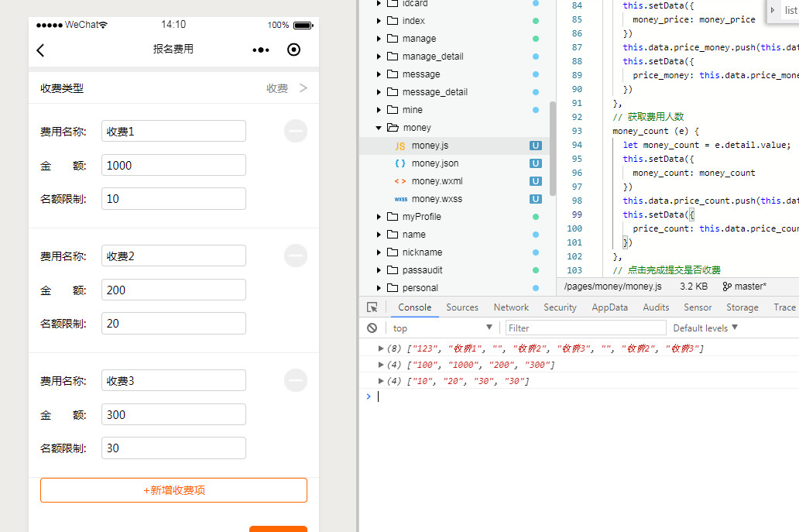Click the circular record icon in the simulator header
Image resolution: width=799 pixels, height=532 pixels.
point(293,50)
